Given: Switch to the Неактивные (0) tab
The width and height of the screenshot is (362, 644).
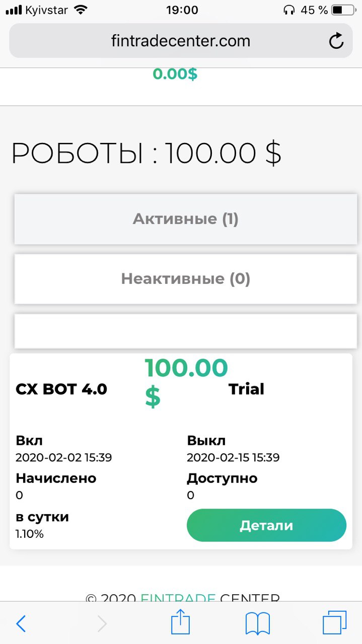Looking at the screenshot, I should [185, 279].
